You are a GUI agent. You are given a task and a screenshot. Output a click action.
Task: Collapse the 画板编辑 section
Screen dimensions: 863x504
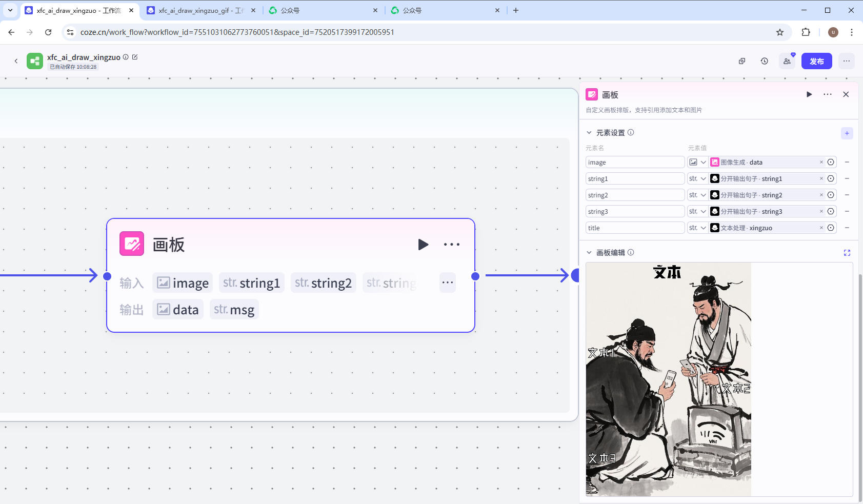(x=589, y=253)
